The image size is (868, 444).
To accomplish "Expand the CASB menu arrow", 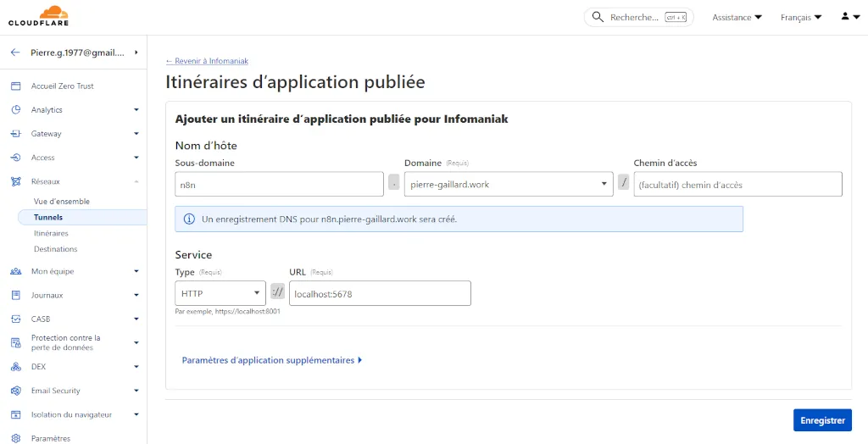I will pos(136,319).
